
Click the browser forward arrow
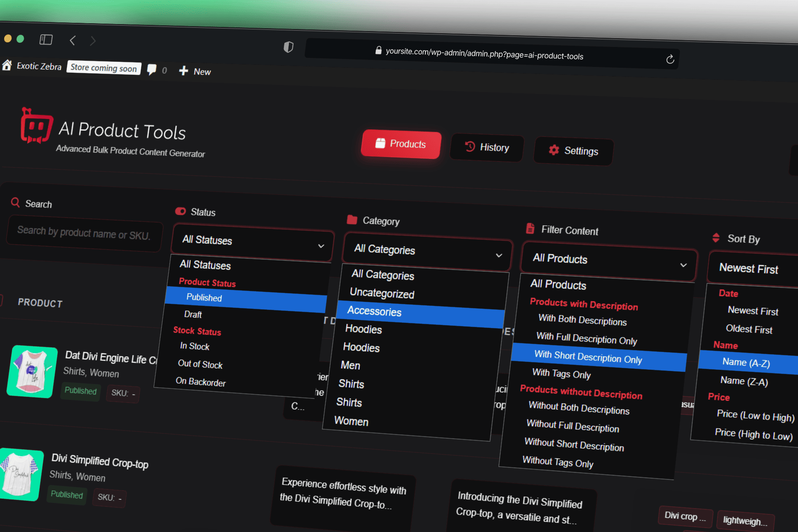click(93, 41)
